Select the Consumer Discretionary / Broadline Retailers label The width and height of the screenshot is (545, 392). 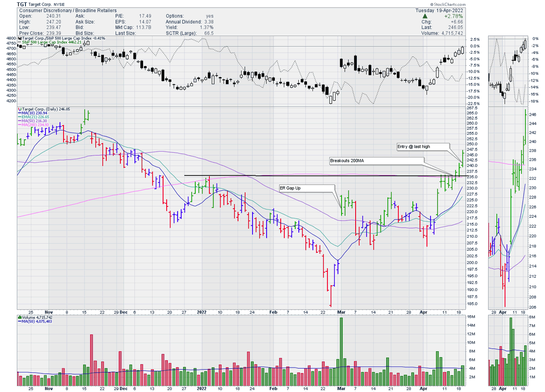[68, 10]
